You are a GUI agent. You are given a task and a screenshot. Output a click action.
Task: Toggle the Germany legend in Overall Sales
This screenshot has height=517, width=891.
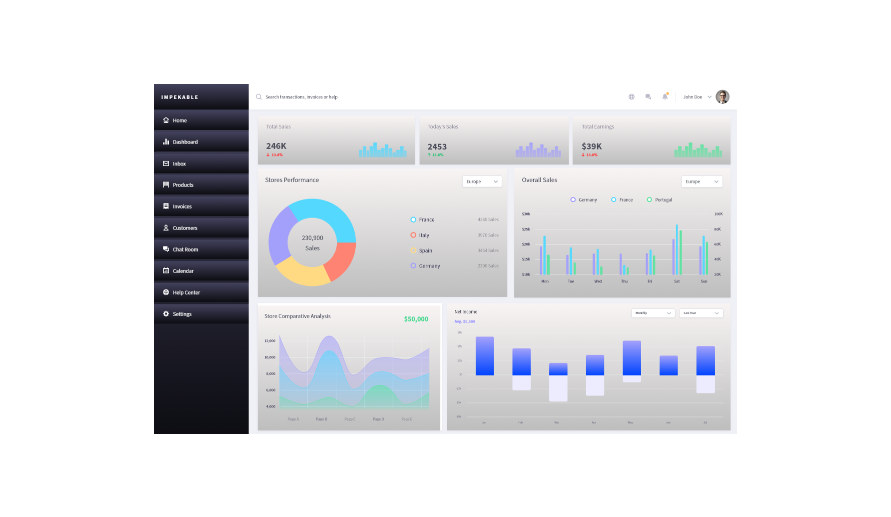pyautogui.click(x=573, y=200)
